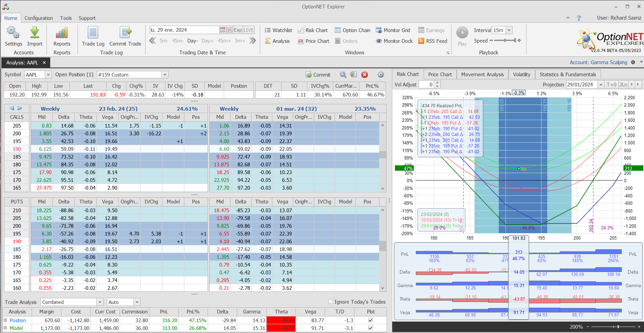Screen dimensions: 644x333
Task: Open the Trade Log document icon
Action: 93,33
